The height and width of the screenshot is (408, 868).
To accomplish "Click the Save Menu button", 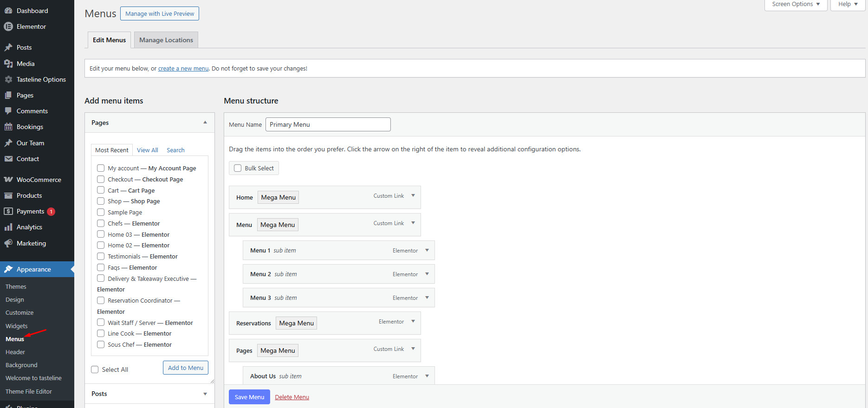I will [249, 397].
